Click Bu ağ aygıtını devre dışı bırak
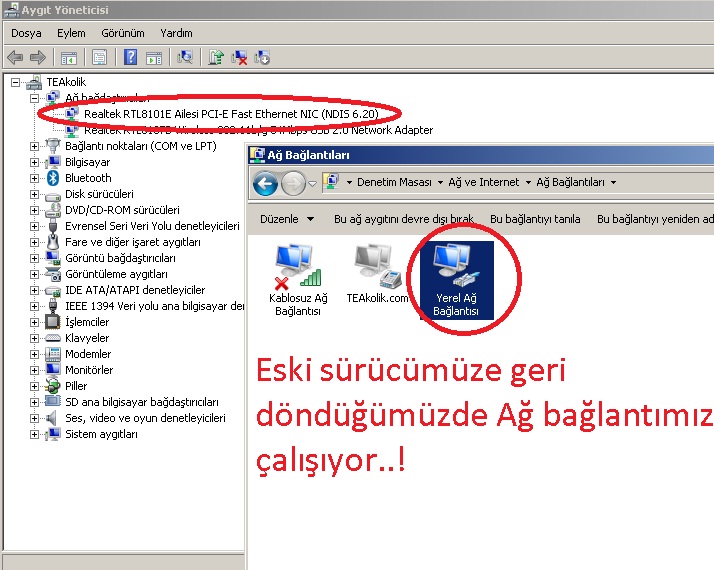 click(x=404, y=219)
